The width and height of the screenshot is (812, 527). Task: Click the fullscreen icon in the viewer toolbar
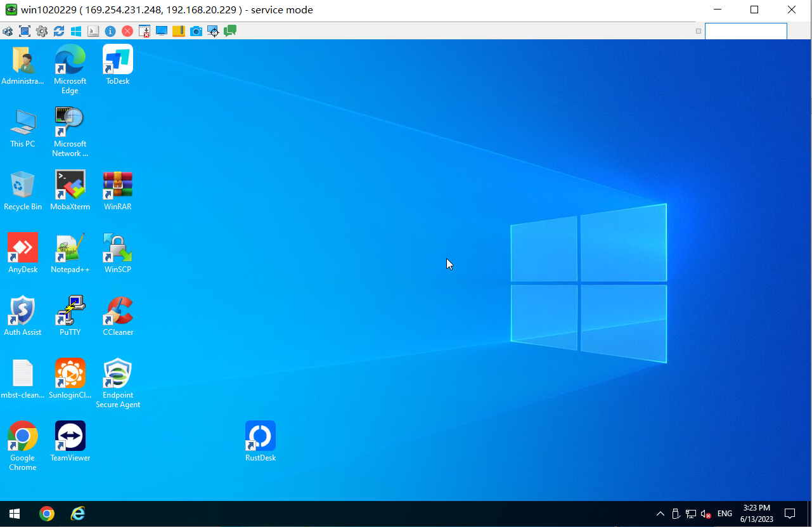point(25,31)
